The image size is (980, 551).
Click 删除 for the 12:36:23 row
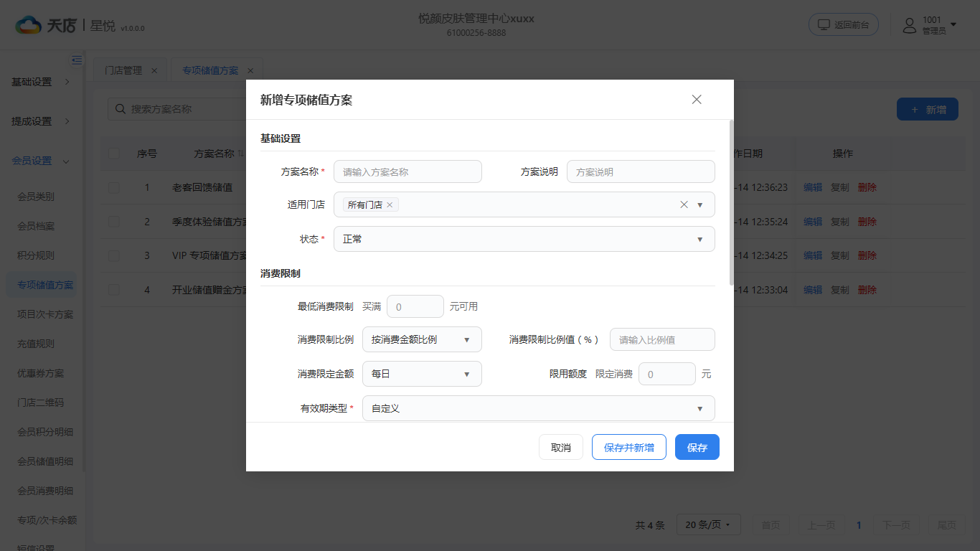867,187
